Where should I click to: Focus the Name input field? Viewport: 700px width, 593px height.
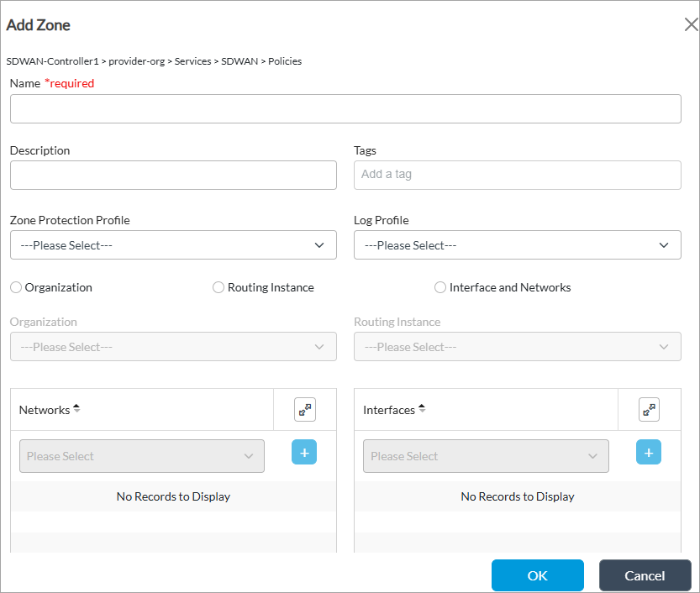345,109
